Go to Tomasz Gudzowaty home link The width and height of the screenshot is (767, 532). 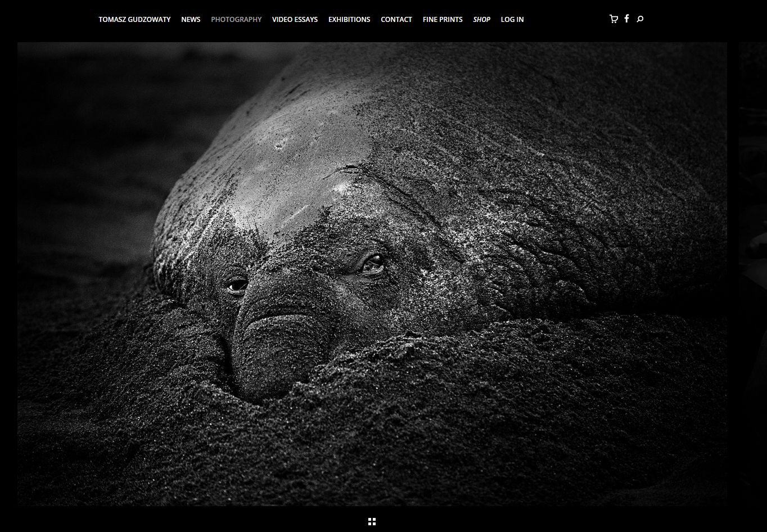click(x=134, y=19)
